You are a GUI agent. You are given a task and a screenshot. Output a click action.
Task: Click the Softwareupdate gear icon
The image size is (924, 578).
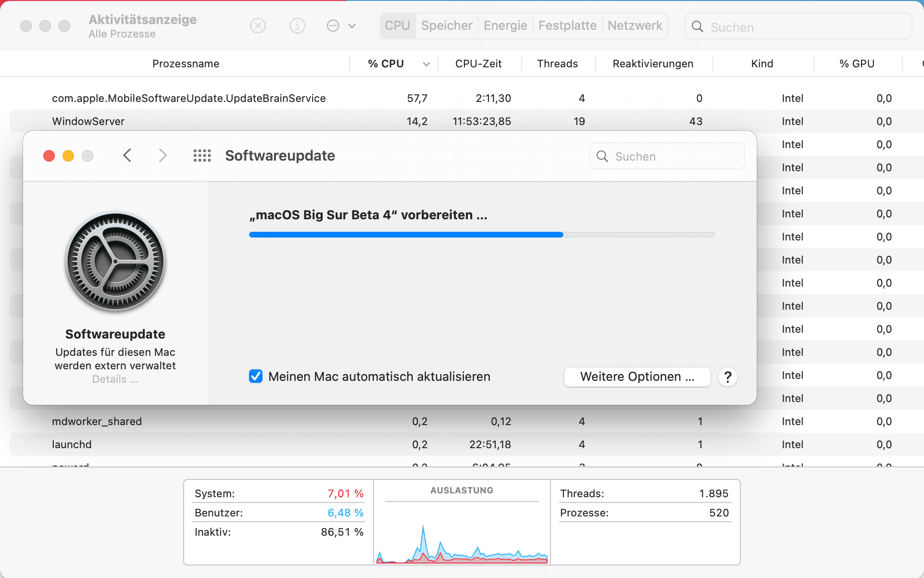[x=115, y=262]
